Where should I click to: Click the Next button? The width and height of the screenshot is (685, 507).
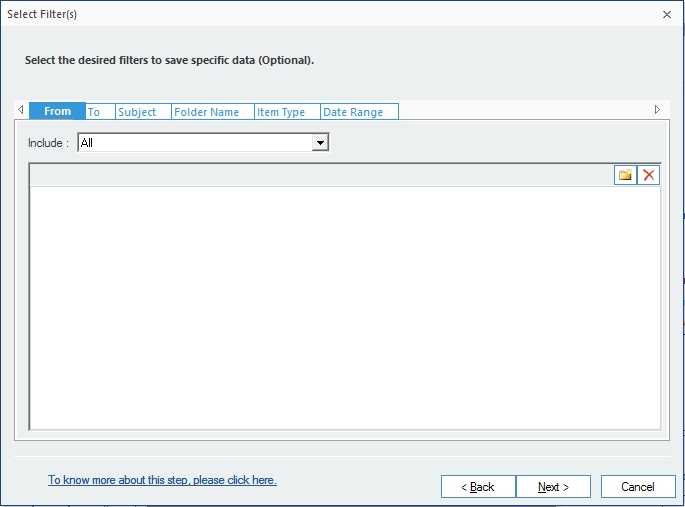click(554, 486)
